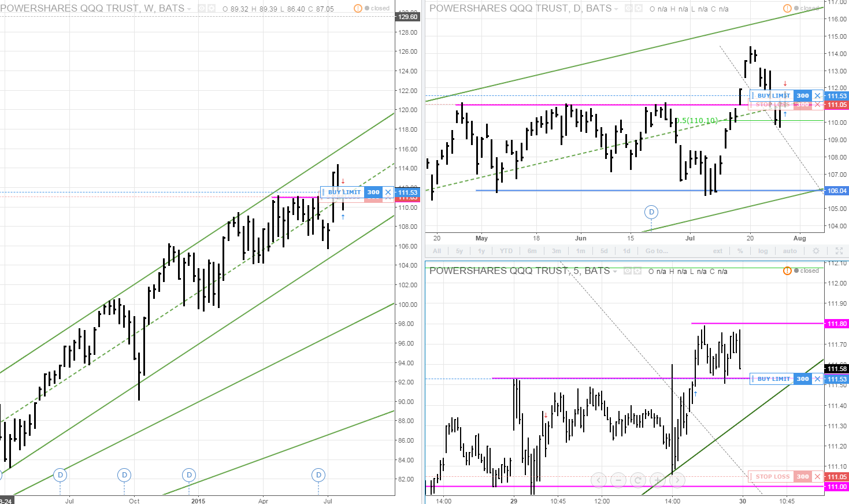Click the orange warning icon on weekly chart

358,9
